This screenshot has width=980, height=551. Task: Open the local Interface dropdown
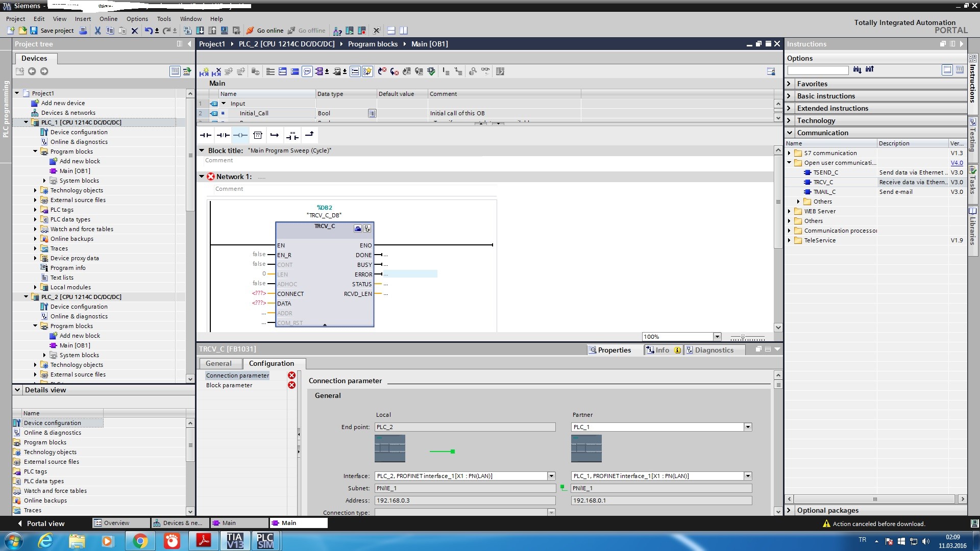[x=551, y=476]
